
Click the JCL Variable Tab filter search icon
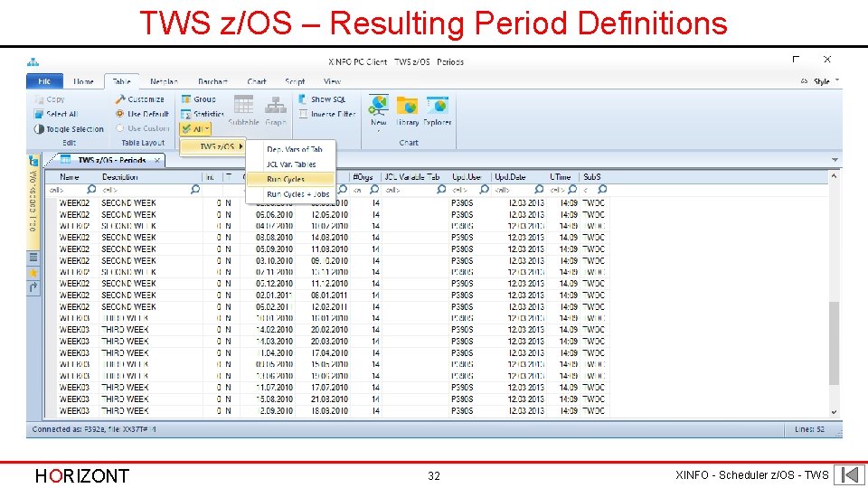click(x=441, y=189)
